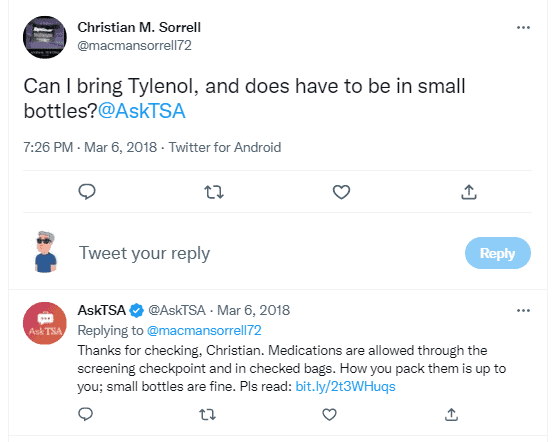Click the blue Reply button
The width and height of the screenshot is (555, 442).
tap(498, 253)
